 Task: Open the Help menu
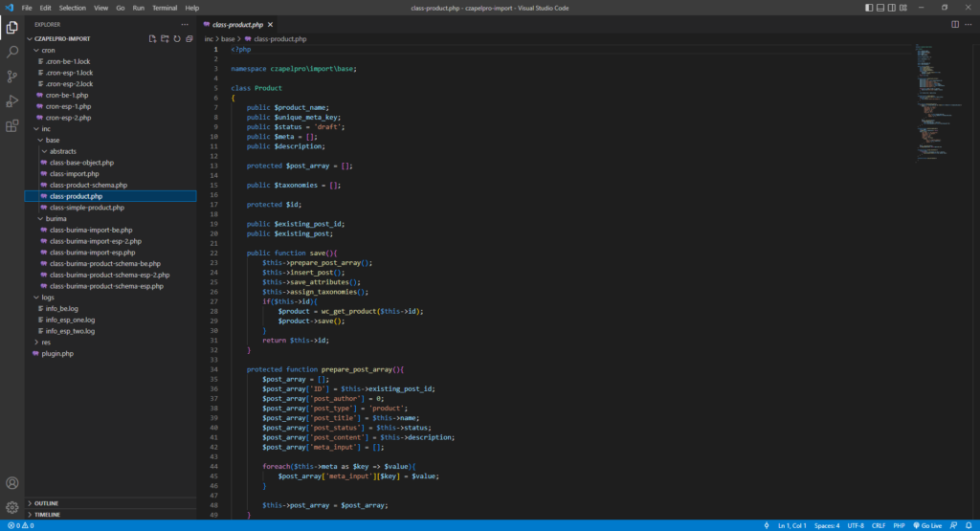pyautogui.click(x=191, y=8)
